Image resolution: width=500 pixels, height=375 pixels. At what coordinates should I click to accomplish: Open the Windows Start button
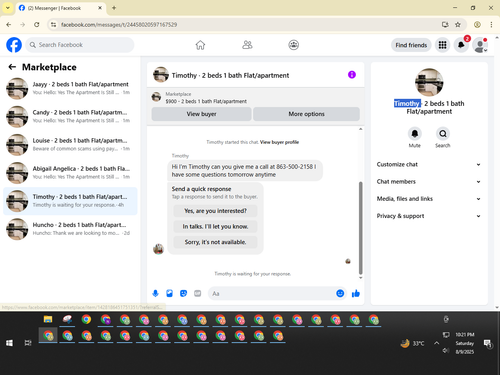click(x=9, y=343)
